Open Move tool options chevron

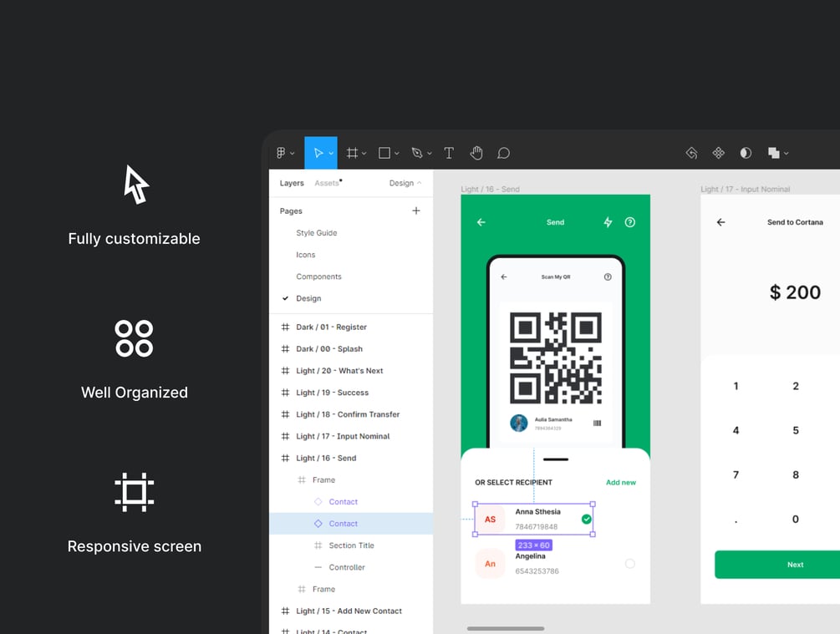coord(331,154)
